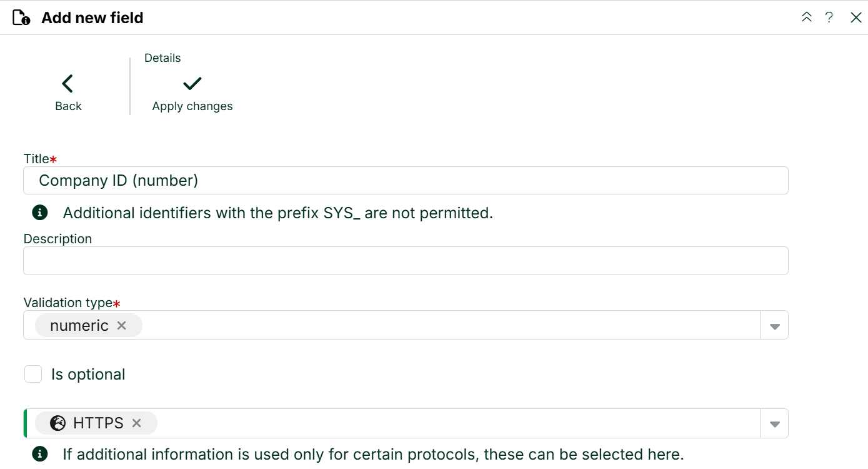Click the Details section label
This screenshot has height=469, width=868.
(162, 58)
